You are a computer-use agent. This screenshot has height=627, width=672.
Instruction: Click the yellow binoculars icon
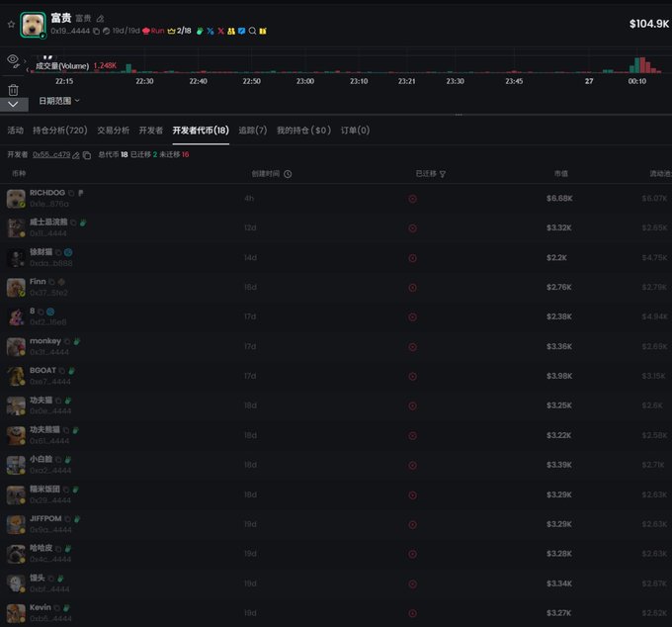pos(231,31)
